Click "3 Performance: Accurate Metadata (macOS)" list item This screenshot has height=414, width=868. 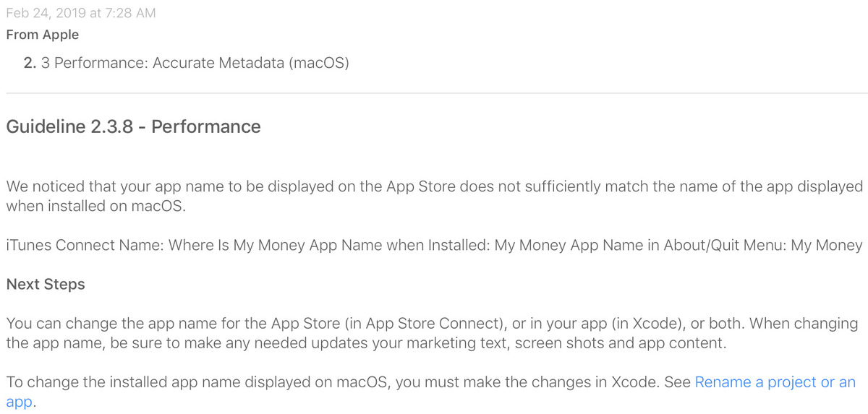195,64
